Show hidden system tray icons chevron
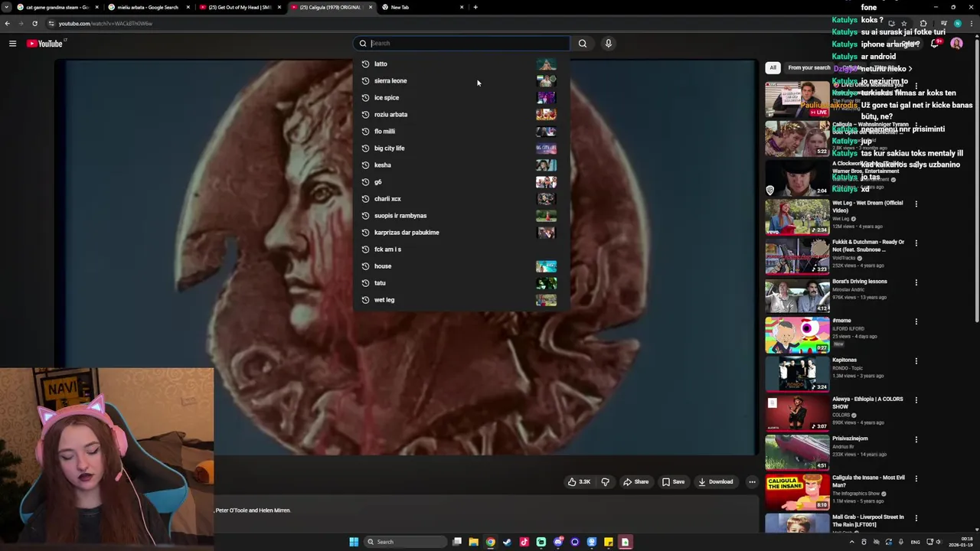Image resolution: width=980 pixels, height=551 pixels. 851,542
